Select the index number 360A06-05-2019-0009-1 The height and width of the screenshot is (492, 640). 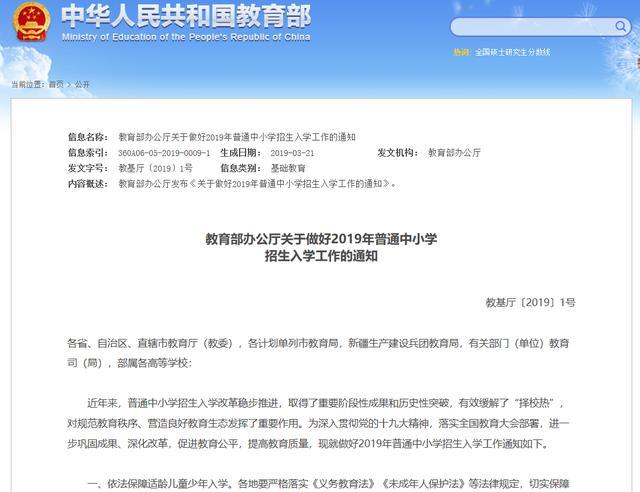(x=164, y=153)
